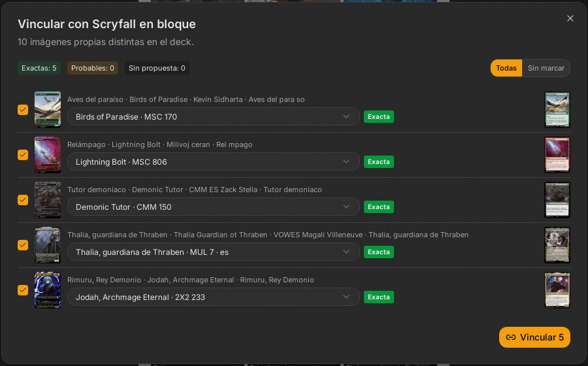Select the Todas filter tab

pos(506,68)
